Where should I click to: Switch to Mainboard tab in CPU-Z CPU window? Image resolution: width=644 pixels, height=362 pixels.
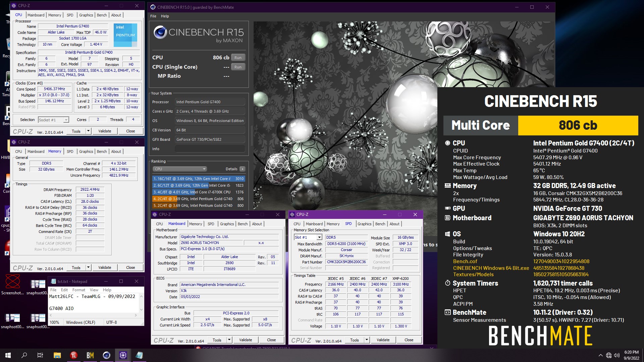[36, 15]
